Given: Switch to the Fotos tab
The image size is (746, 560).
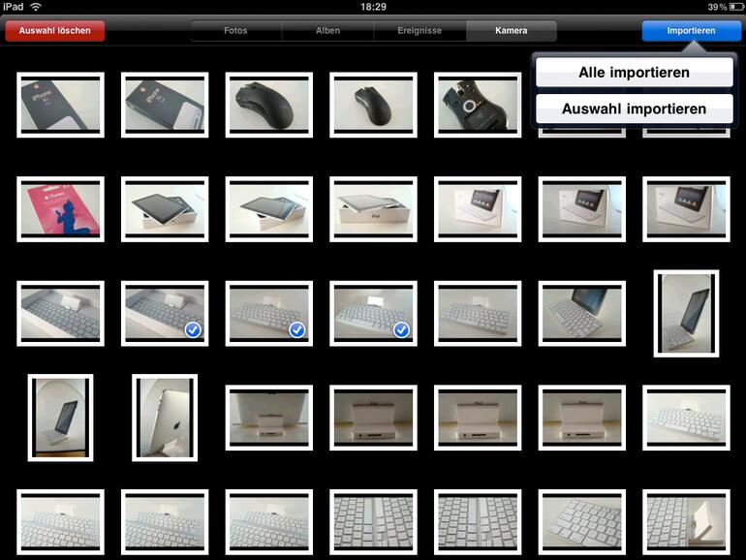Looking at the screenshot, I should pos(235,30).
